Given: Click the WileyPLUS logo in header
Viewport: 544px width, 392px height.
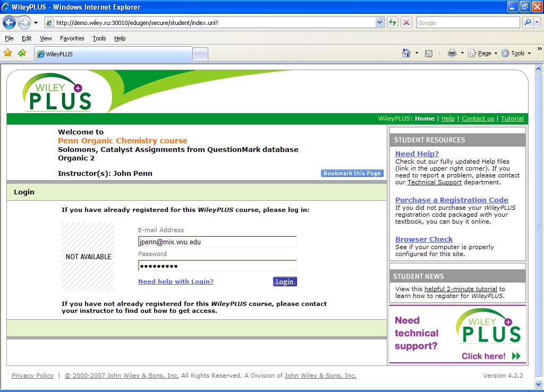Looking at the screenshot, I should point(57,92).
